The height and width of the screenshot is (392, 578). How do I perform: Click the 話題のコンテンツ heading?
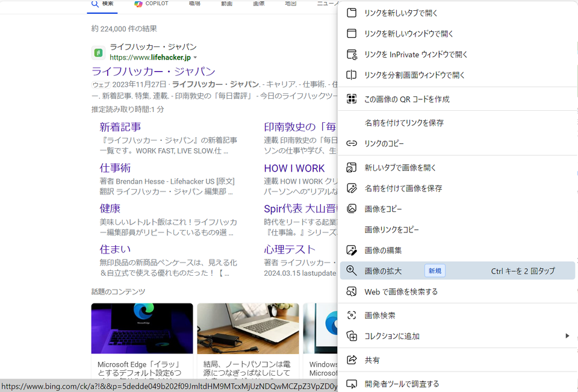(119, 291)
